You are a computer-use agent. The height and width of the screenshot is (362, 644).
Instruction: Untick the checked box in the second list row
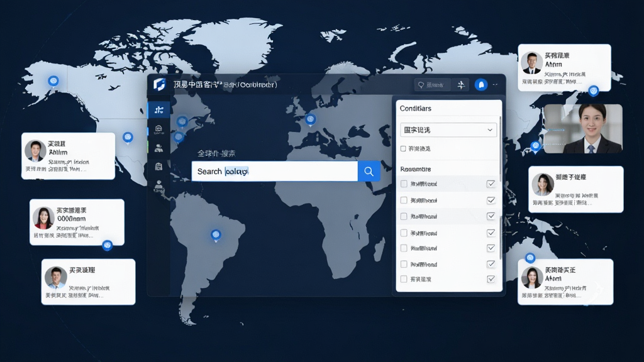click(x=491, y=200)
